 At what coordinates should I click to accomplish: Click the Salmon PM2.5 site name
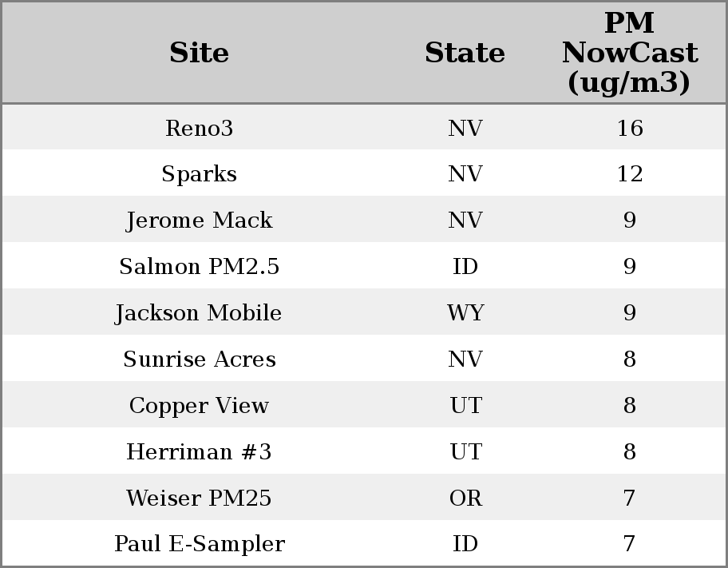tap(199, 267)
